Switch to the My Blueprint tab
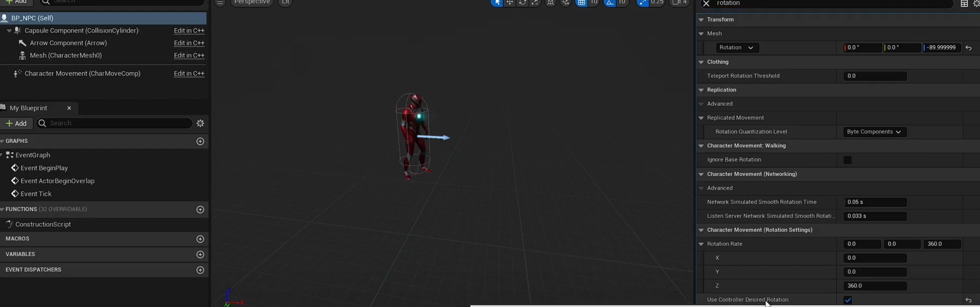Image resolution: width=980 pixels, height=307 pixels. [x=29, y=108]
